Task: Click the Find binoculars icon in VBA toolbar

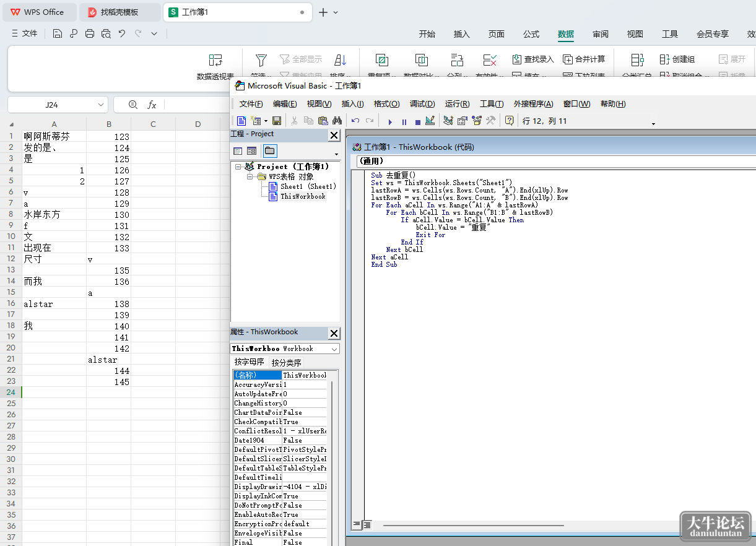Action: pos(337,121)
